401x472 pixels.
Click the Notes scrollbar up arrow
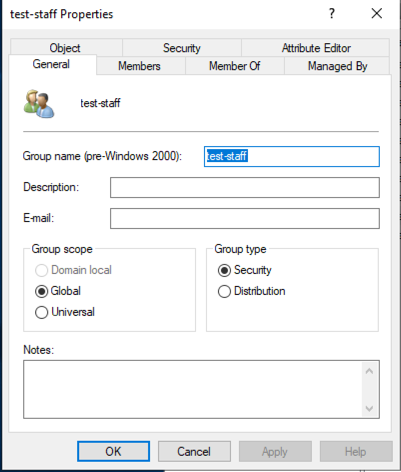pos(369,371)
